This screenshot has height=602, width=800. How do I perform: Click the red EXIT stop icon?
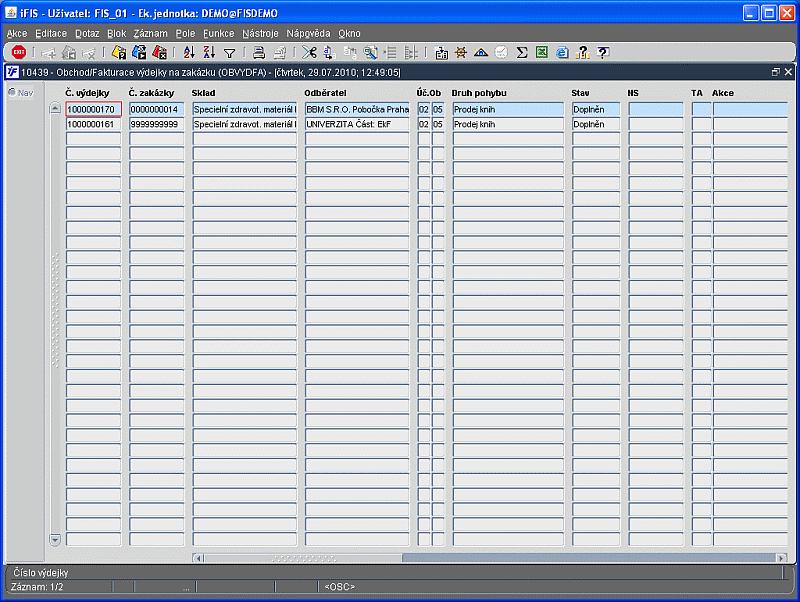[x=19, y=52]
